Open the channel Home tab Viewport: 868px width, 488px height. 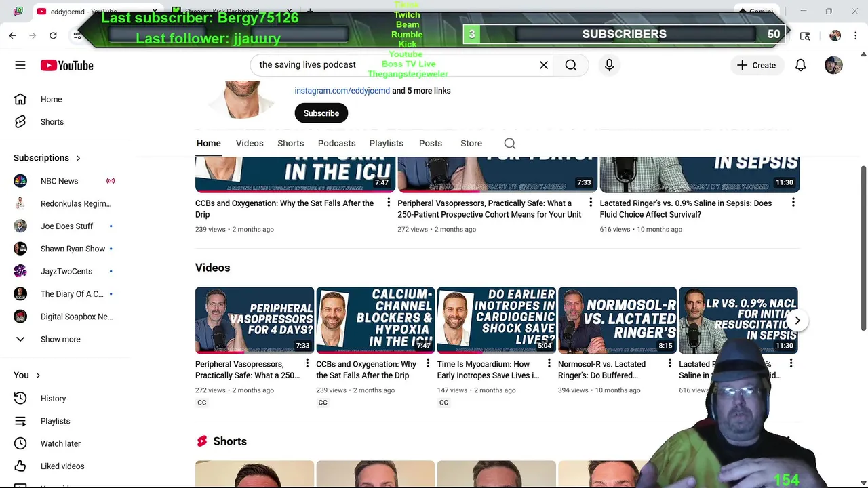pyautogui.click(x=209, y=144)
